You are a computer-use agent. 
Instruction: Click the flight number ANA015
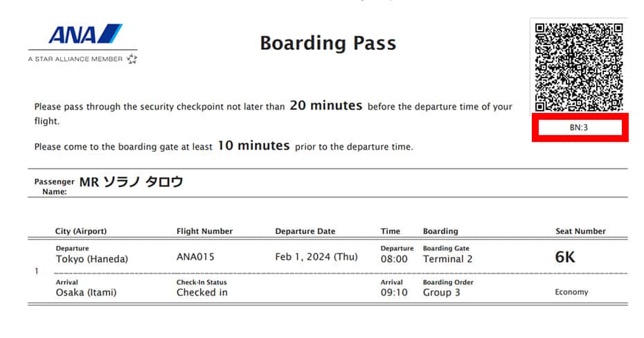point(195,257)
